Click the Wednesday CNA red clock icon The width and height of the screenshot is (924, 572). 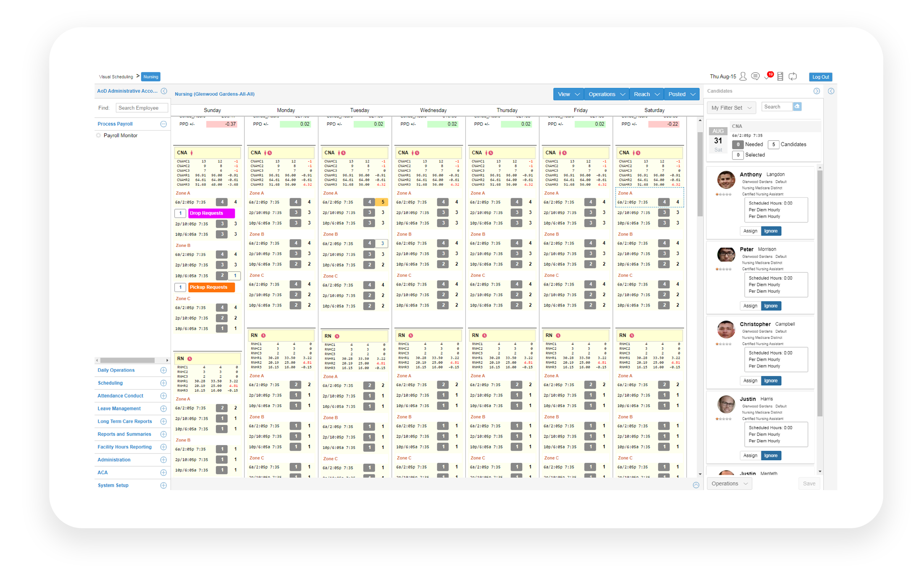pos(417,153)
